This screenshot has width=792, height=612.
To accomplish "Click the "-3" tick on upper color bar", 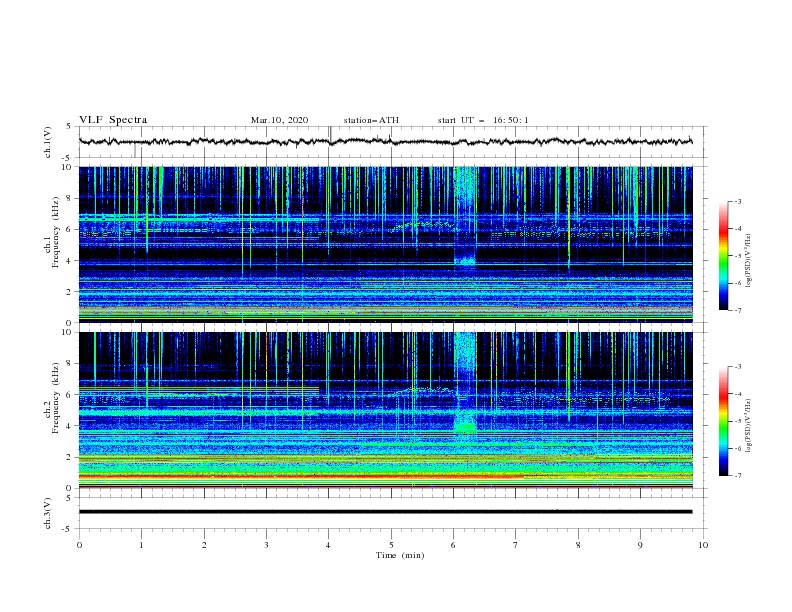I will (x=737, y=201).
